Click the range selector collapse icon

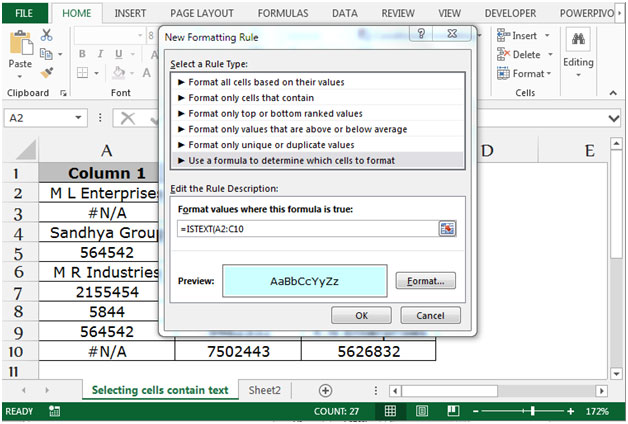[x=447, y=229]
